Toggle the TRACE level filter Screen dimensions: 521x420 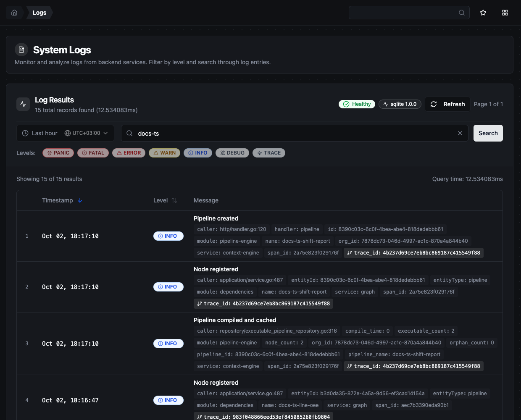(x=269, y=153)
